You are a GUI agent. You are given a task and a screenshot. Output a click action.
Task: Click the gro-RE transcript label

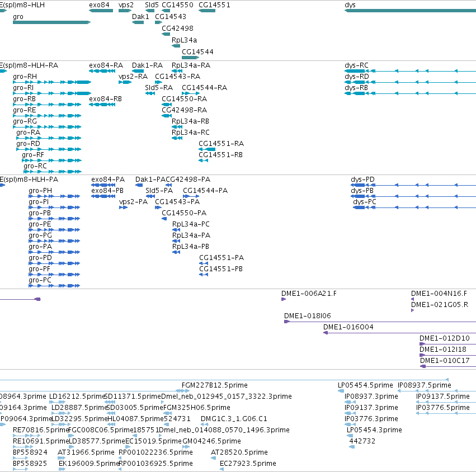click(24, 110)
